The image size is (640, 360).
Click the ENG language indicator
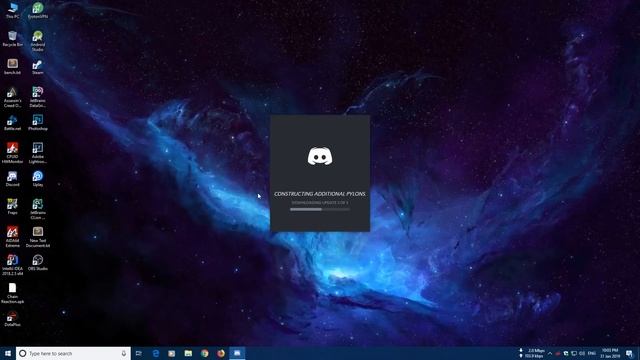pyautogui.click(x=591, y=353)
